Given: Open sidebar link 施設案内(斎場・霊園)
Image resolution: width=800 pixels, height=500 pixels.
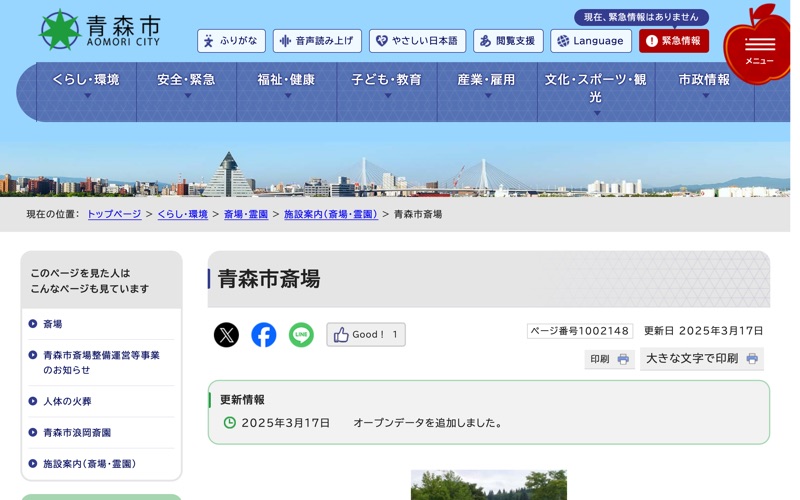Looking at the screenshot, I should (89, 464).
